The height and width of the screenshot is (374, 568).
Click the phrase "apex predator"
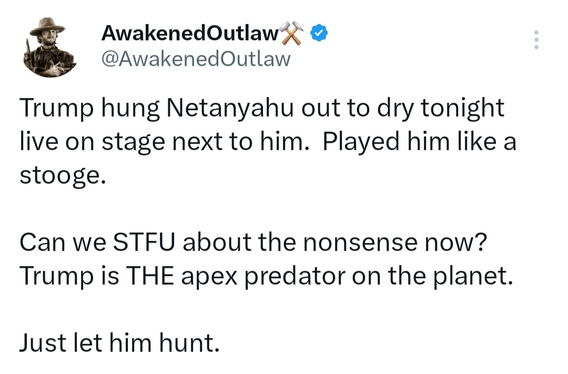[263, 277]
